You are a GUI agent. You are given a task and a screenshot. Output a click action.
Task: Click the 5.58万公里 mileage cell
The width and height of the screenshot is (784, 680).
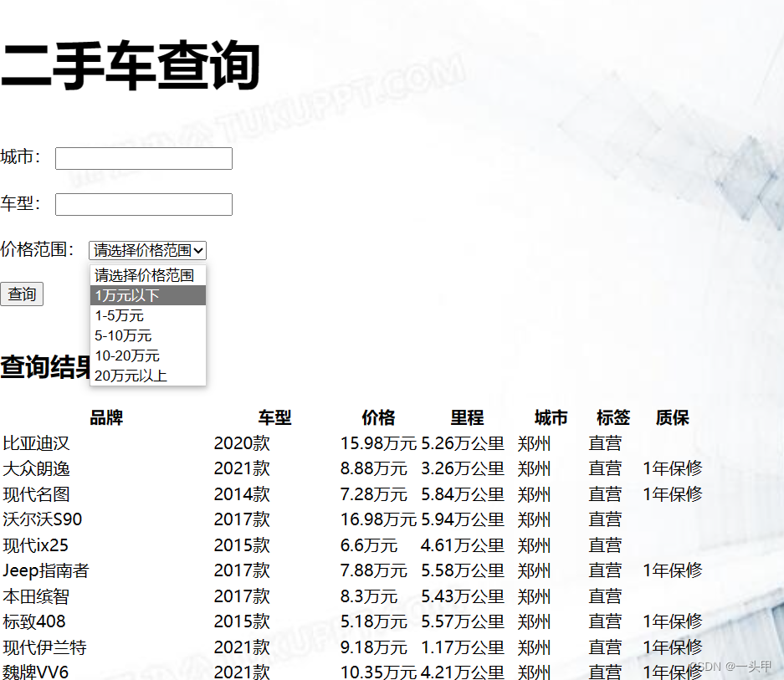[463, 570]
